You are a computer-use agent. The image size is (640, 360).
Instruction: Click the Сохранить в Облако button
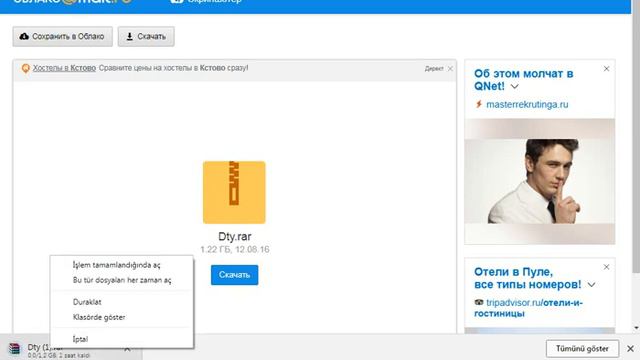[62, 37]
